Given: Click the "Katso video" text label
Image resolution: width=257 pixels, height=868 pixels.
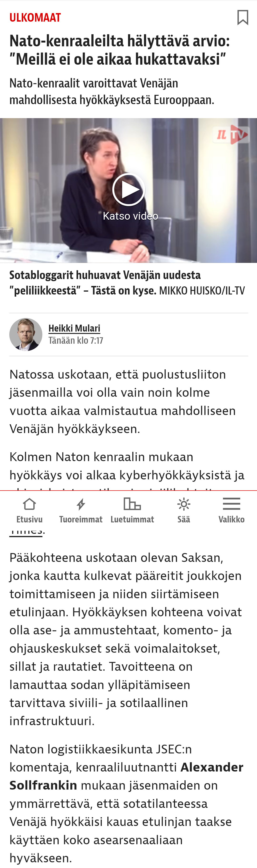Looking at the screenshot, I should [x=130, y=216].
